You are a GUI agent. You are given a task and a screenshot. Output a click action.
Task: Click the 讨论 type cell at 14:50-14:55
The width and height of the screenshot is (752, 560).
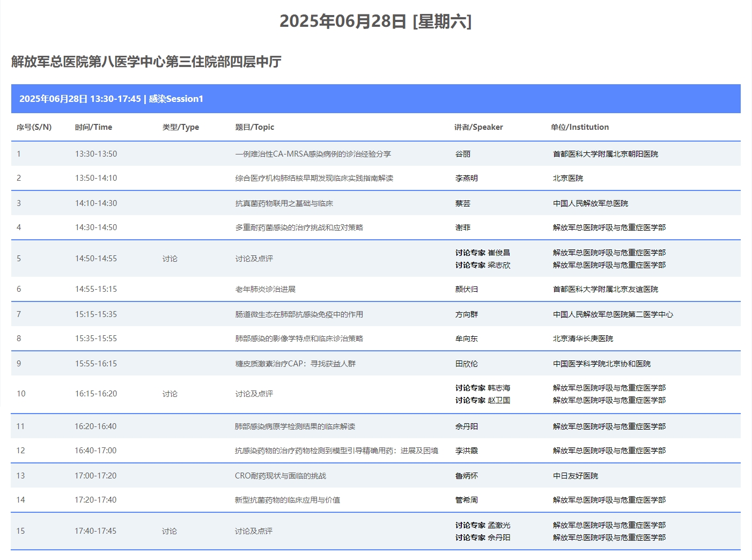(x=170, y=259)
